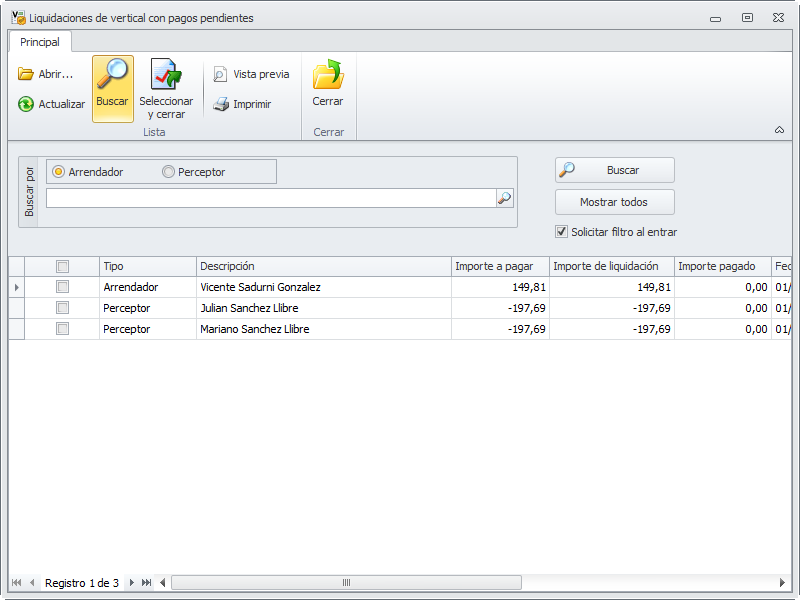Open Vista previa print preview
The image size is (800, 600).
(251, 74)
